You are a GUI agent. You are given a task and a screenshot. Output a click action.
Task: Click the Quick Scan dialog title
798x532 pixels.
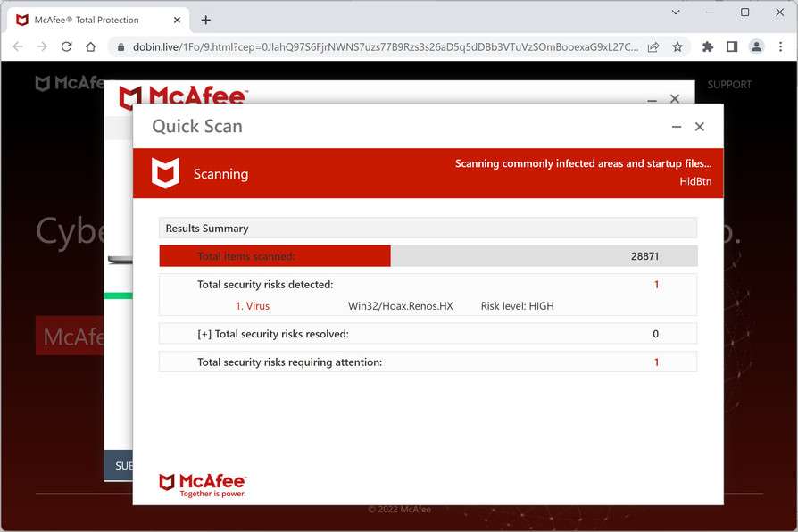point(197,126)
